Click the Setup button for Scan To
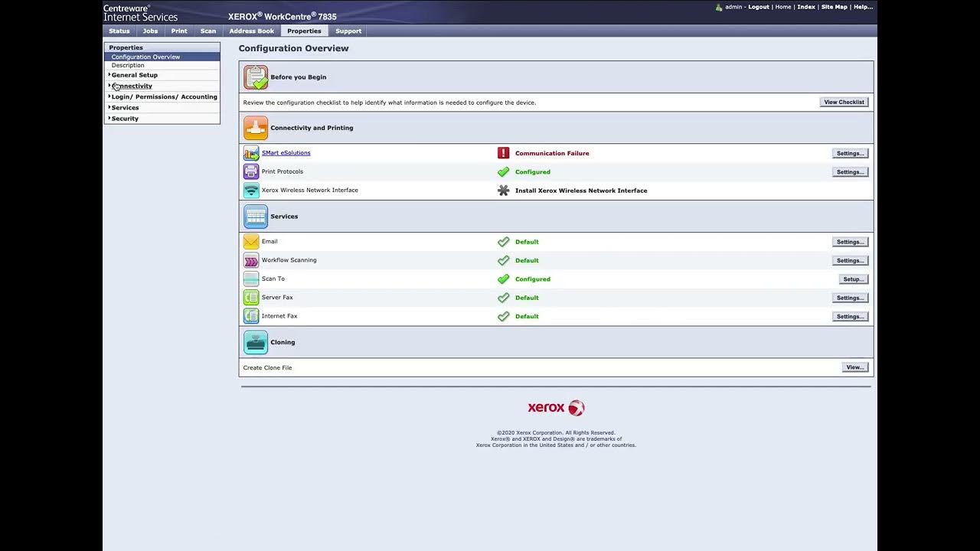Screen dimensions: 980x551 pos(854,279)
